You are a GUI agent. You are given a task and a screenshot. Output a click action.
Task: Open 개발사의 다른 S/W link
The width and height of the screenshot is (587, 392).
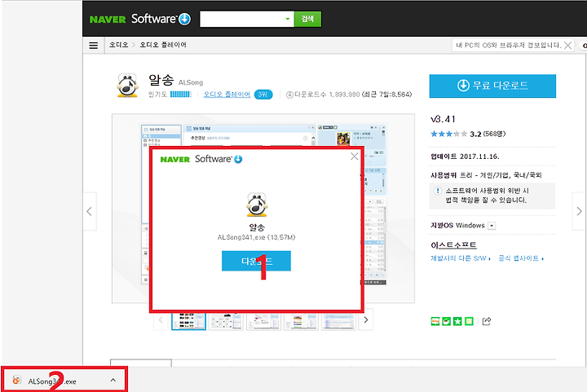coord(460,258)
